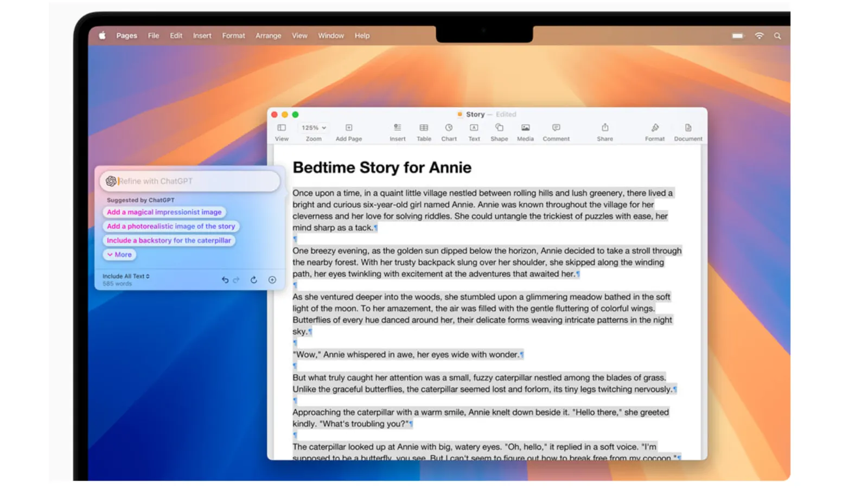Open the Arrange menu
Viewport: 868px width, 488px height.
(x=268, y=36)
